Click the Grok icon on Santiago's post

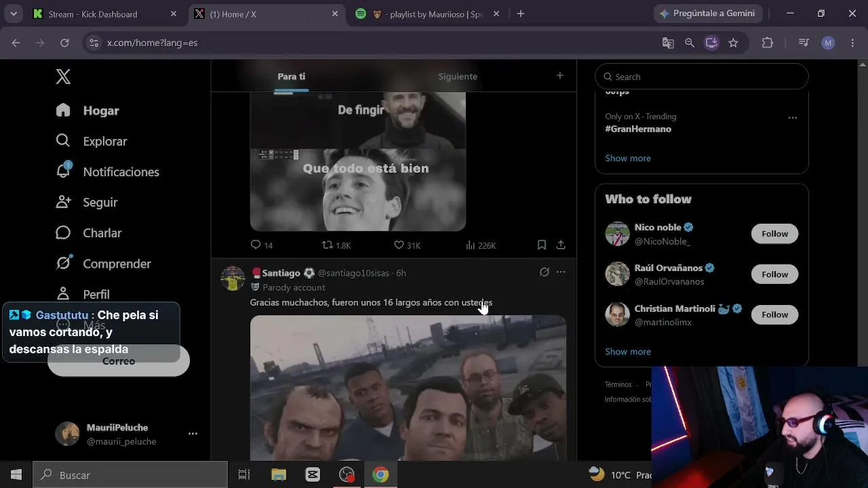pyautogui.click(x=544, y=272)
